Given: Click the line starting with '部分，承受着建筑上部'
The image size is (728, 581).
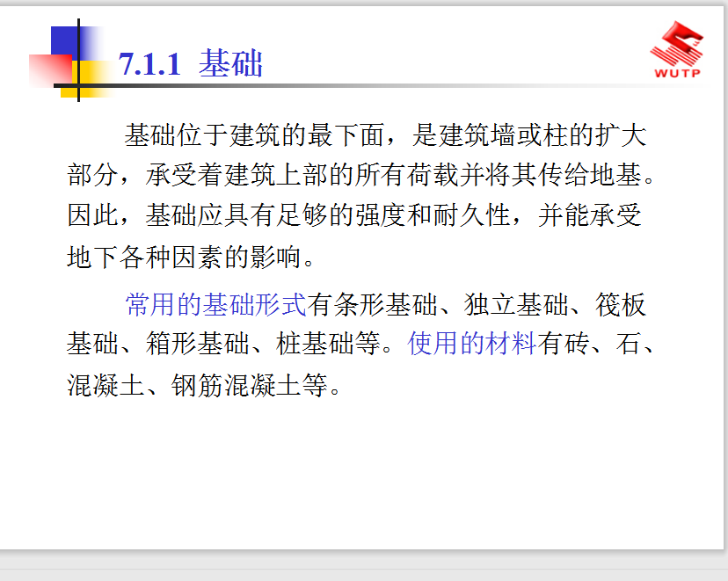Looking at the screenshot, I should [x=361, y=175].
